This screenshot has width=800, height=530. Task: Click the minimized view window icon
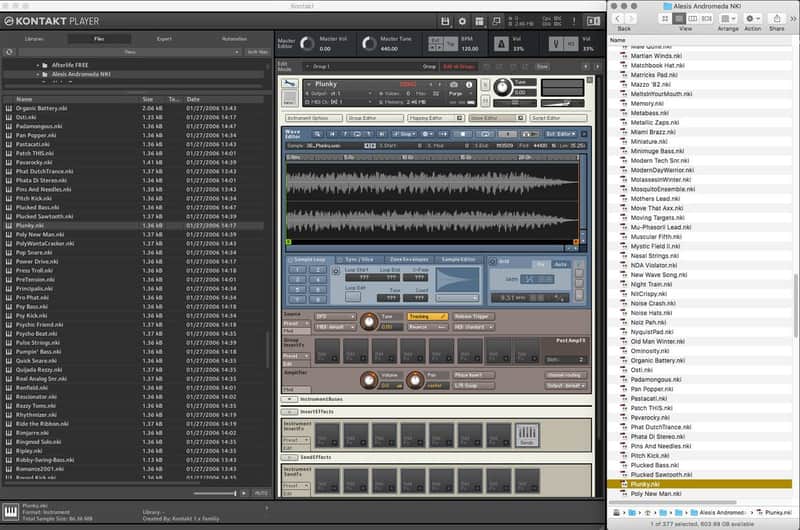click(496, 21)
